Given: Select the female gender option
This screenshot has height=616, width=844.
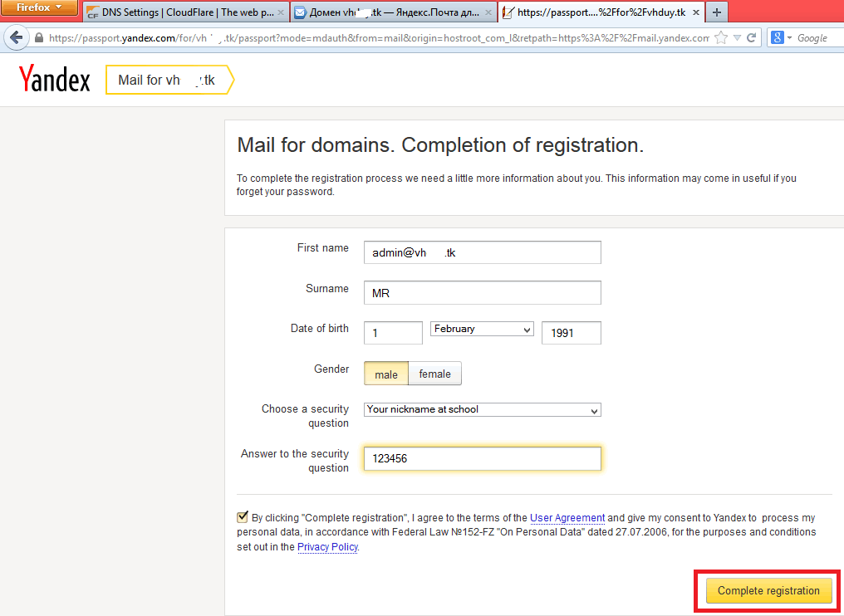Looking at the screenshot, I should point(434,374).
